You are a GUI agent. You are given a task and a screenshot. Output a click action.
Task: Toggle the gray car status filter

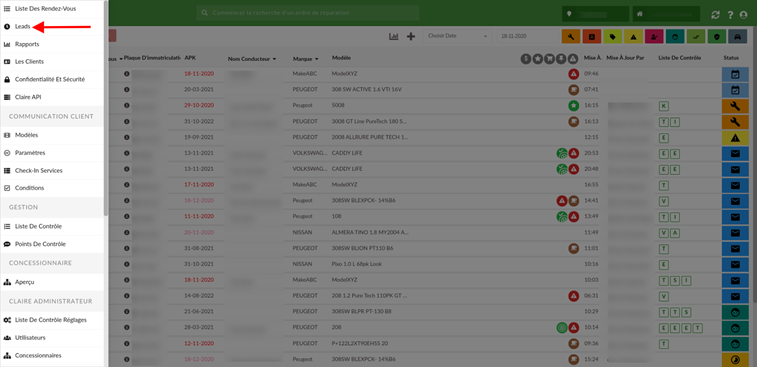click(737, 36)
